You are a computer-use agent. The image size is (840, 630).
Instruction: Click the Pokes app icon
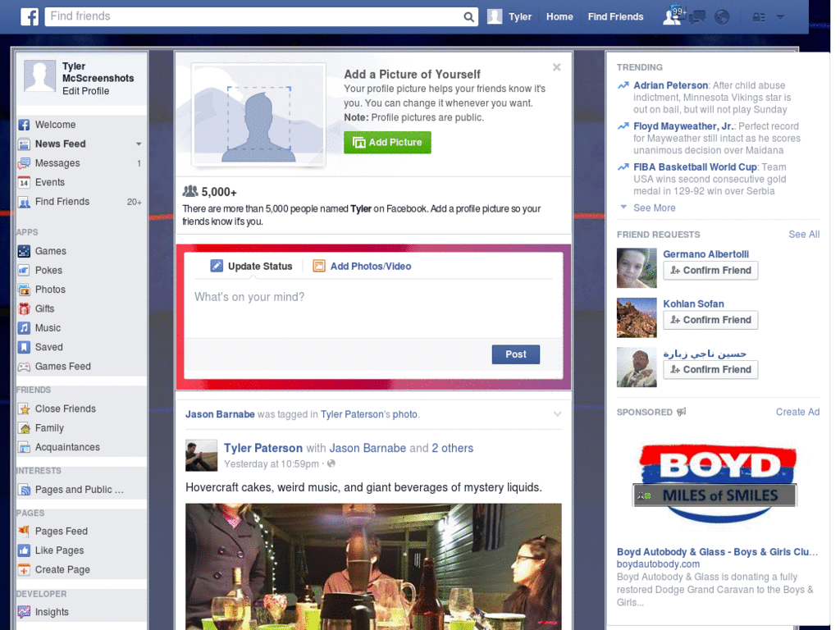pyautogui.click(x=24, y=271)
